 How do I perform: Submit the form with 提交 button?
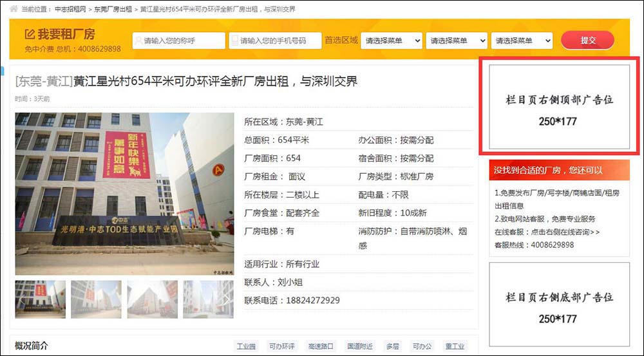click(x=588, y=41)
